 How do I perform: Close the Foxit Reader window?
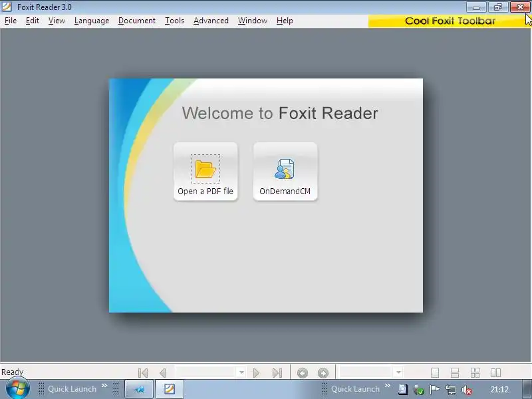[520, 7]
